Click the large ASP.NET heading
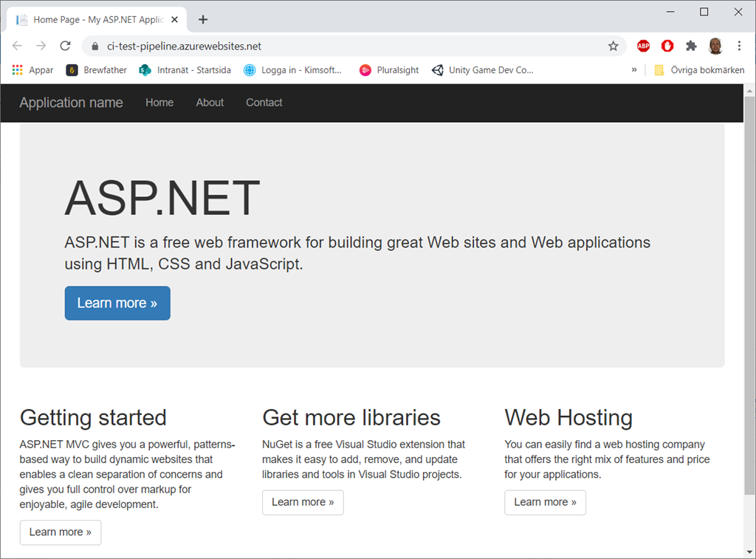This screenshot has height=559, width=756. (162, 197)
